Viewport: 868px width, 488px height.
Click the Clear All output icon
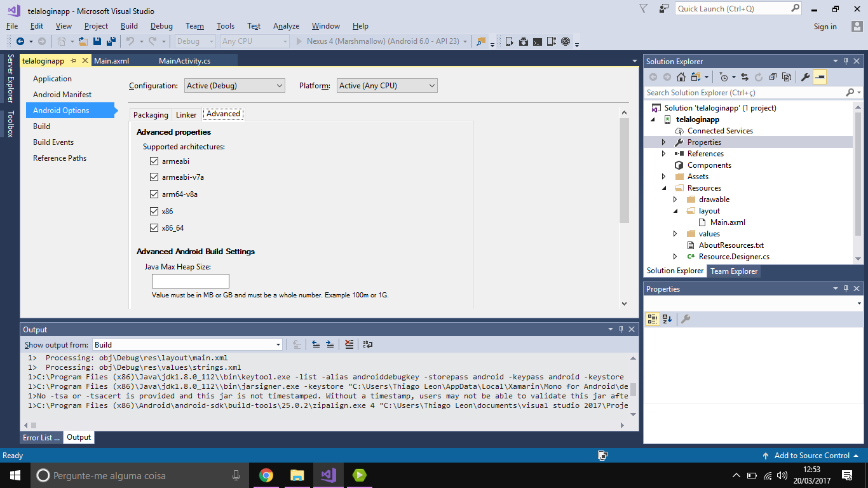[349, 344]
